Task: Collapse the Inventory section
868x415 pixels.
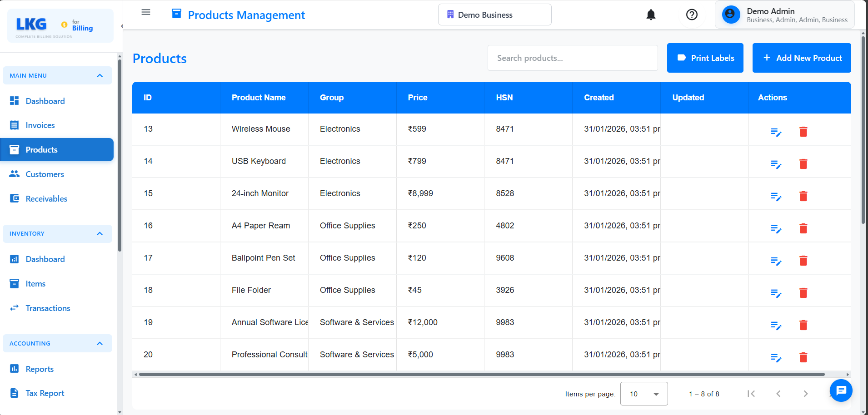Action: click(x=100, y=234)
